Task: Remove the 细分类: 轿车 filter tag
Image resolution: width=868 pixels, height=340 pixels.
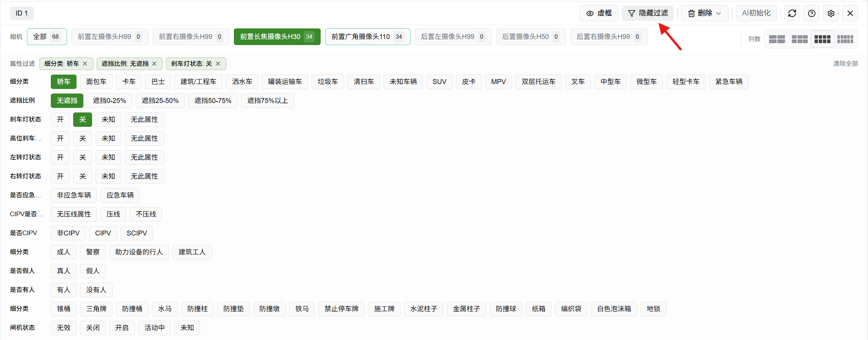Action: coord(85,64)
